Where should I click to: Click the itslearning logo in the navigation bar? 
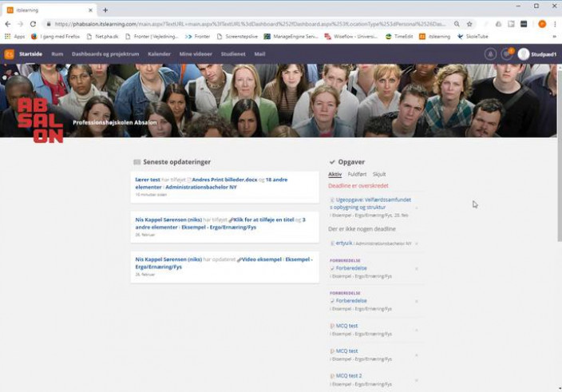pyautogui.click(x=9, y=53)
